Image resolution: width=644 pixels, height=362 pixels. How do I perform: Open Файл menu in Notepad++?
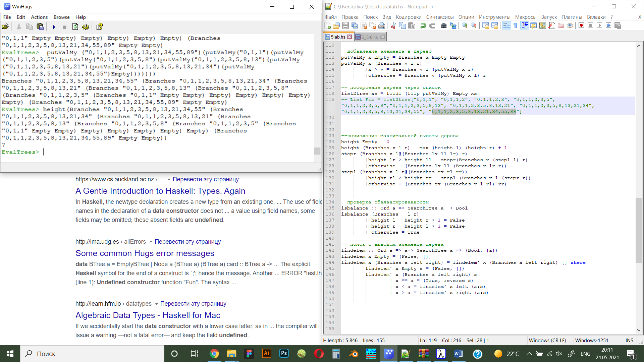coord(330,17)
